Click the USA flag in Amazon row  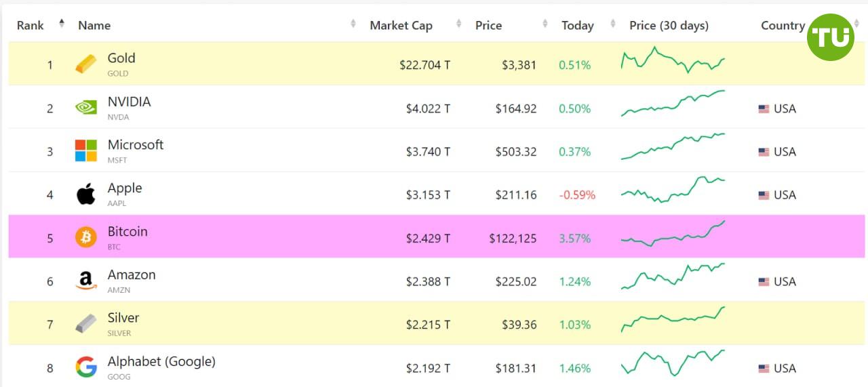[764, 282]
